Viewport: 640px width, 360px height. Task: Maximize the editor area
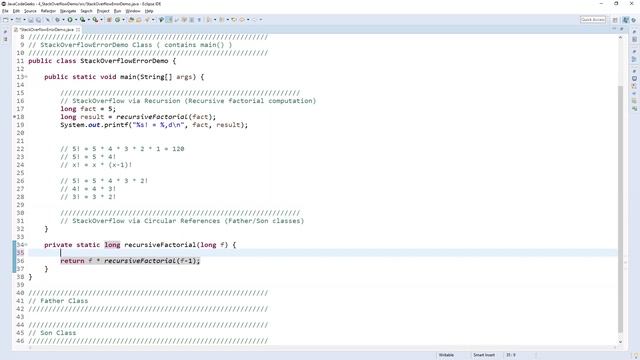point(622,29)
